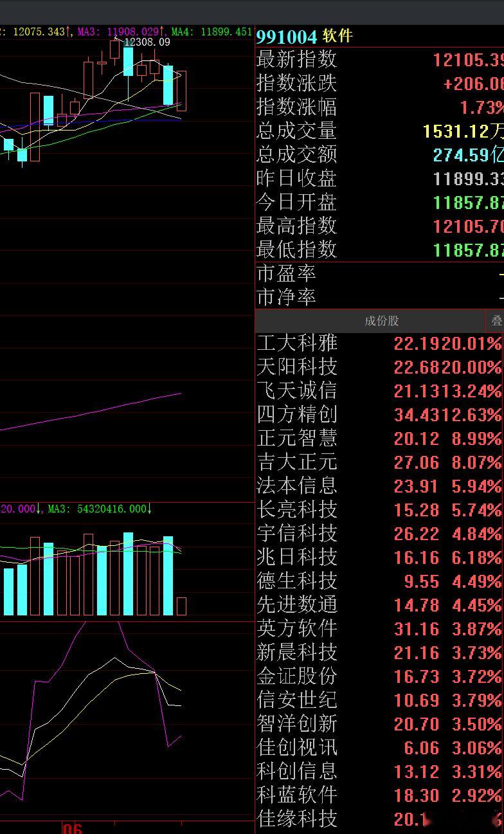Click the 12308.09 high price marker
This screenshot has width=504, height=834.
(x=147, y=42)
